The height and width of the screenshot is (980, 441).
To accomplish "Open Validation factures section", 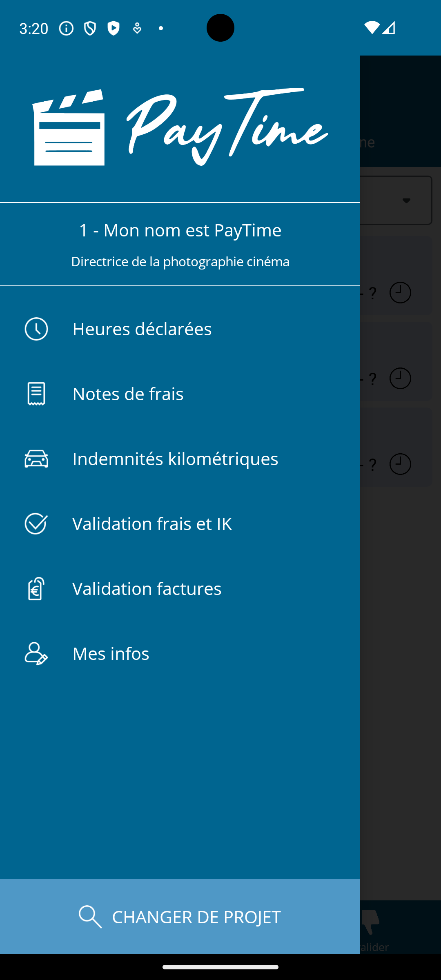I will (147, 588).
